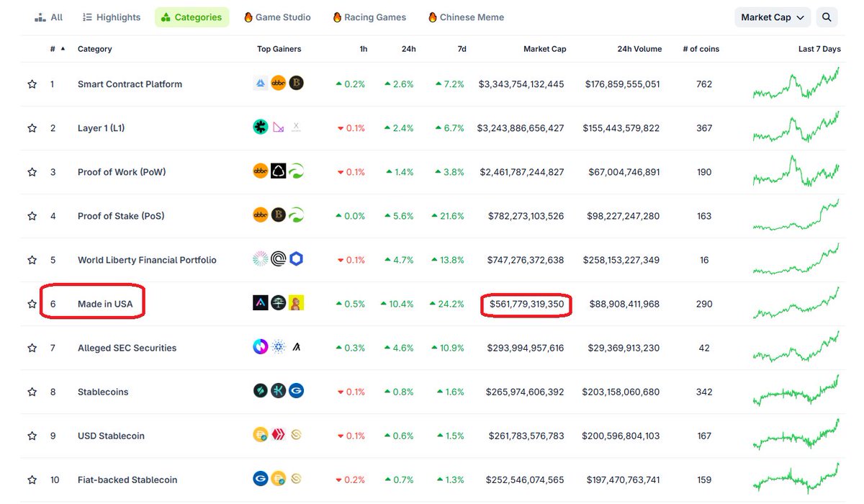Click second top gainer icon in Stablecoins row
864x504 pixels.
[x=278, y=391]
